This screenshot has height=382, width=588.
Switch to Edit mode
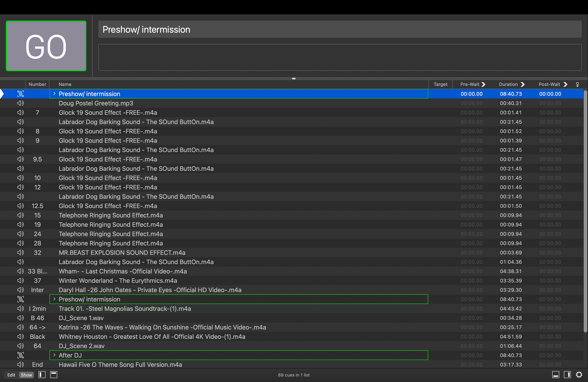[x=11, y=375]
